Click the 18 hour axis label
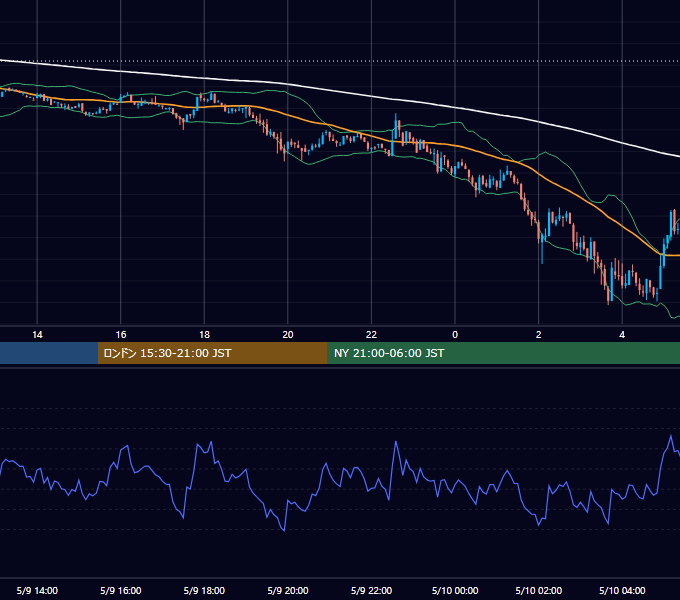Image resolution: width=680 pixels, height=600 pixels. pos(204,335)
